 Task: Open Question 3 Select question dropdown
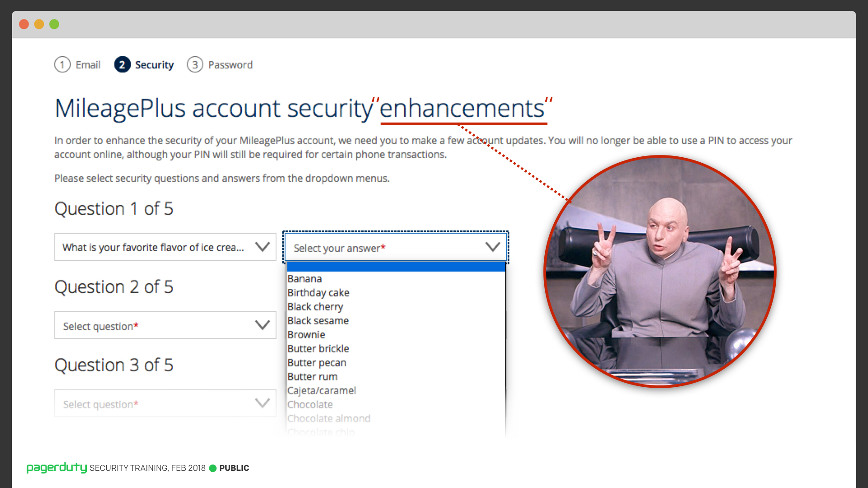[165, 404]
